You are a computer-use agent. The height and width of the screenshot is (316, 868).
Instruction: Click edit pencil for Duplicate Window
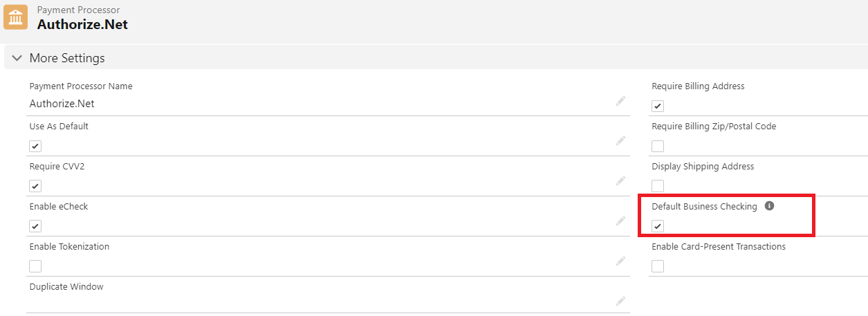(620, 301)
